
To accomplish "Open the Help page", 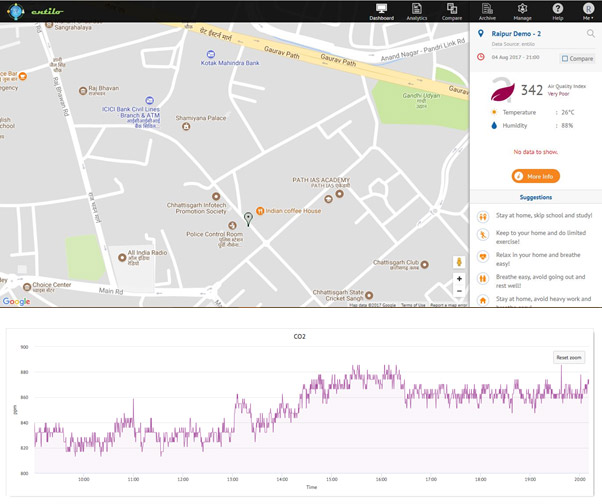I will point(557,12).
